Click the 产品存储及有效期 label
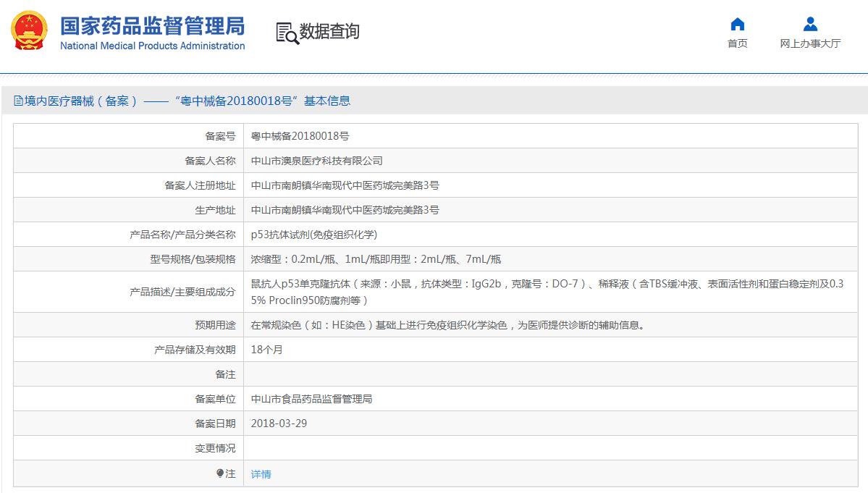 [195, 350]
